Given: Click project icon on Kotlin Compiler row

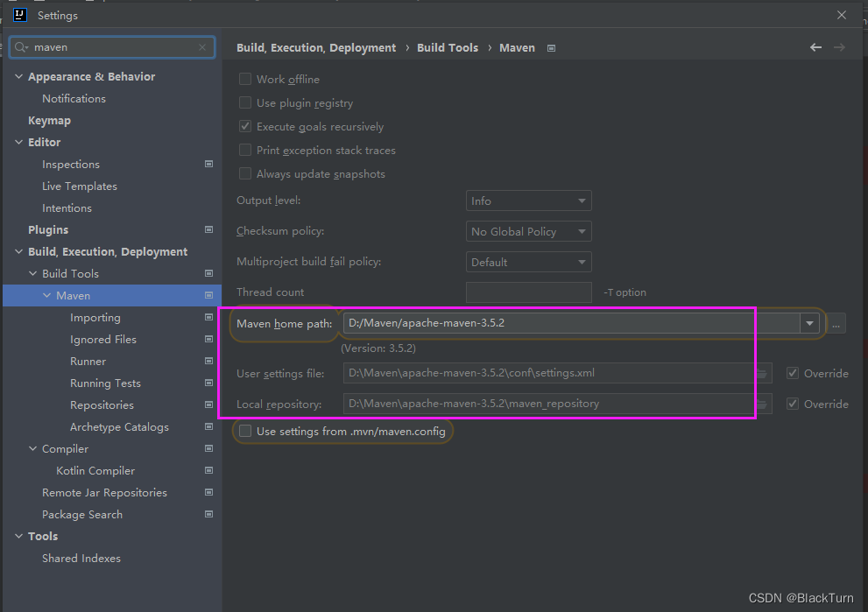Looking at the screenshot, I should coord(208,470).
